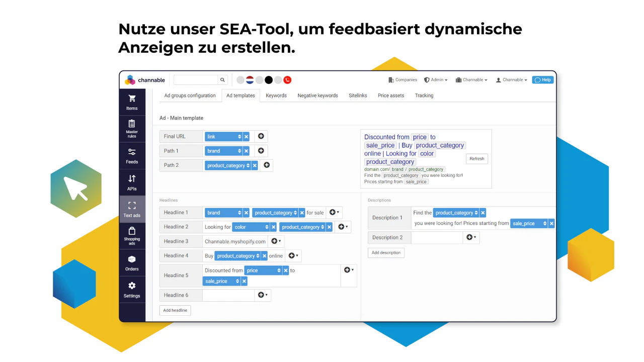Switch to the Keywords tab
644x362 pixels.
[x=276, y=96]
